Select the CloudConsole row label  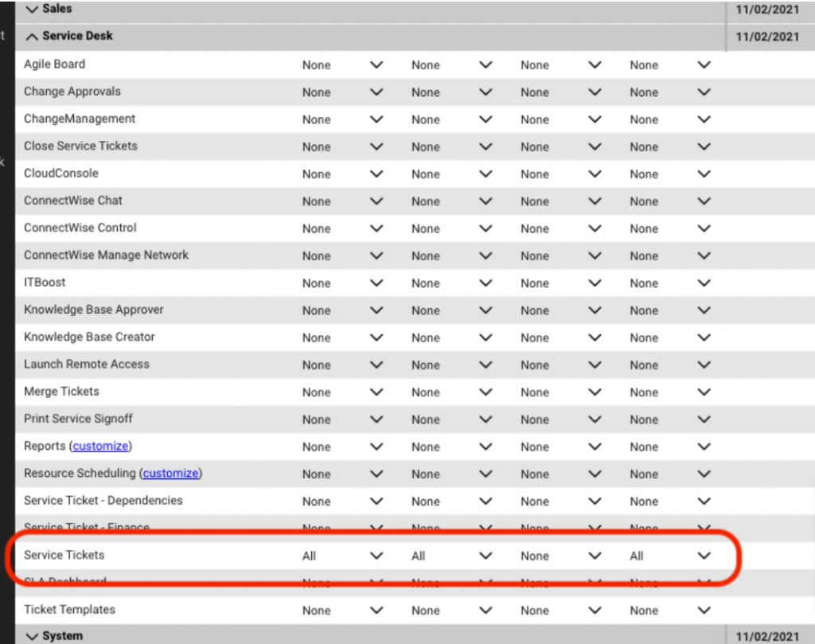[x=60, y=173]
